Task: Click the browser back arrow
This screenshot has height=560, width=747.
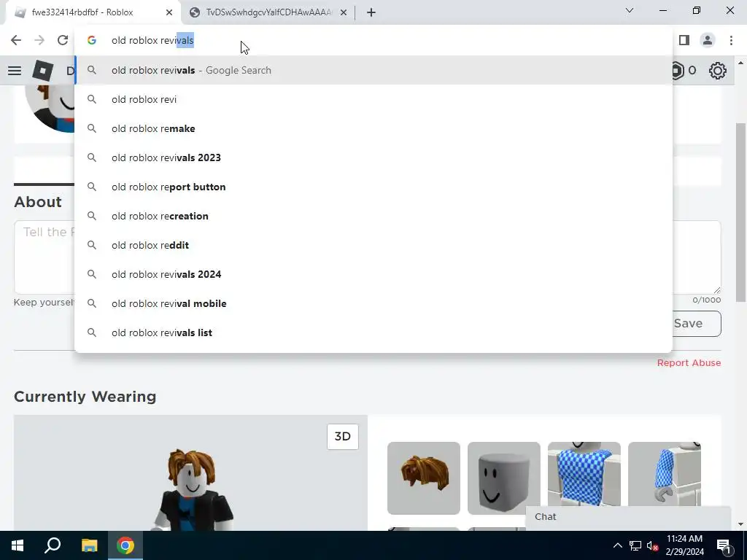Action: click(16, 41)
